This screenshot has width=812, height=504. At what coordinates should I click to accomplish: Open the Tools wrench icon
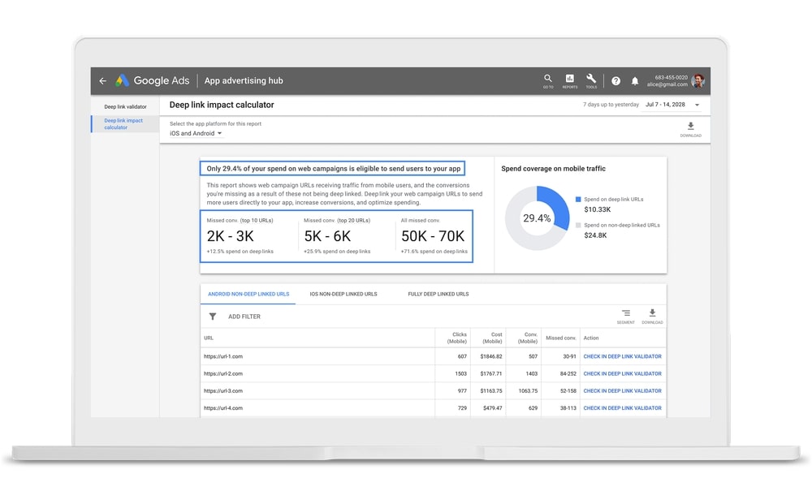tap(591, 80)
